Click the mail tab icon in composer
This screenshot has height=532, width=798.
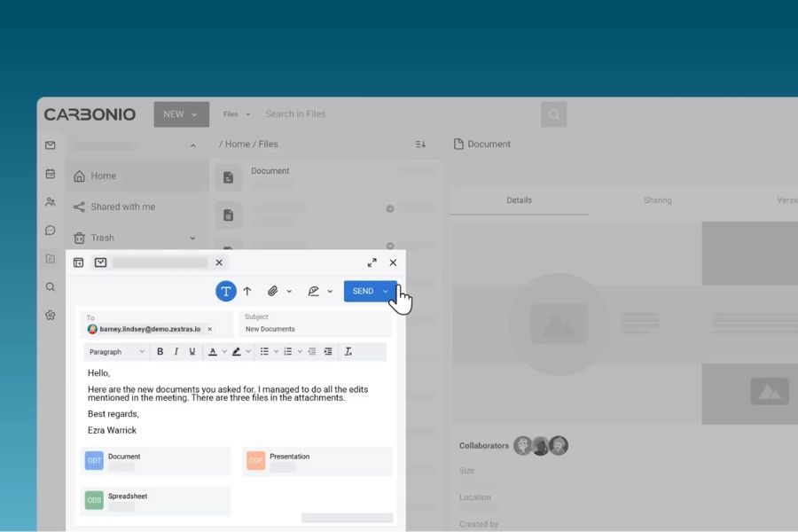[100, 262]
